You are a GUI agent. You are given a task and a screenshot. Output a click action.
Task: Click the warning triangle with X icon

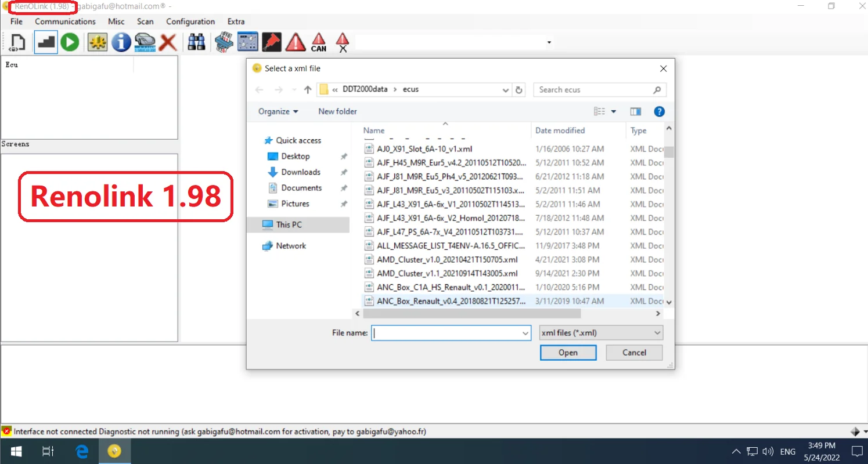[343, 42]
